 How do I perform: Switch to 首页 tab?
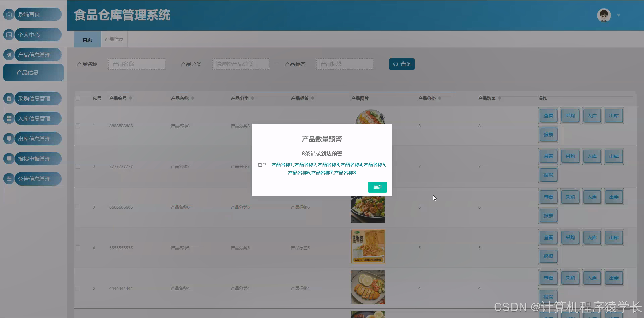coord(87,39)
